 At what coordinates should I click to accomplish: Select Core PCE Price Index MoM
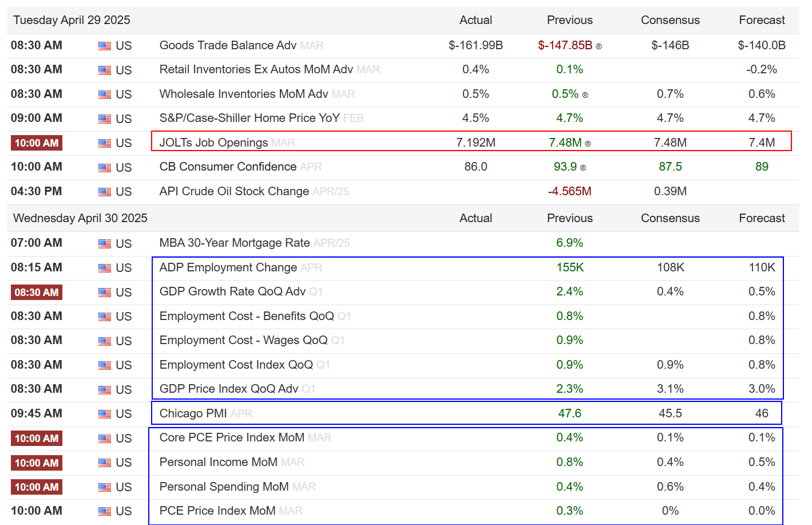tap(232, 437)
